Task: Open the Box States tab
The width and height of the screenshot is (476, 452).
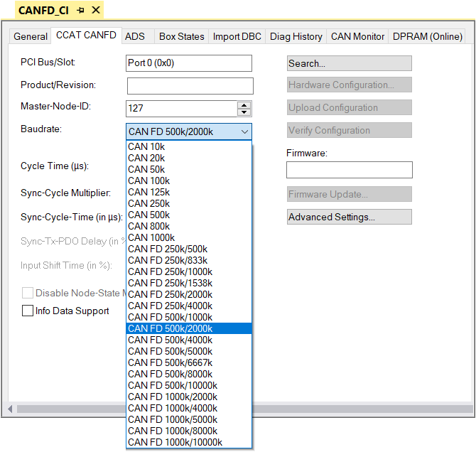Action: [182, 36]
